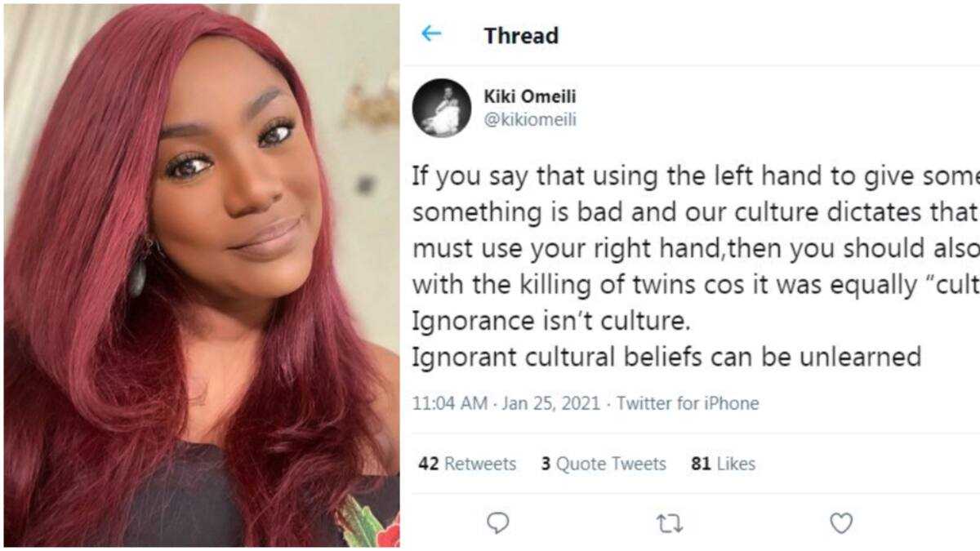
Task: Like the tweet with the heart icon
Action: (x=840, y=522)
